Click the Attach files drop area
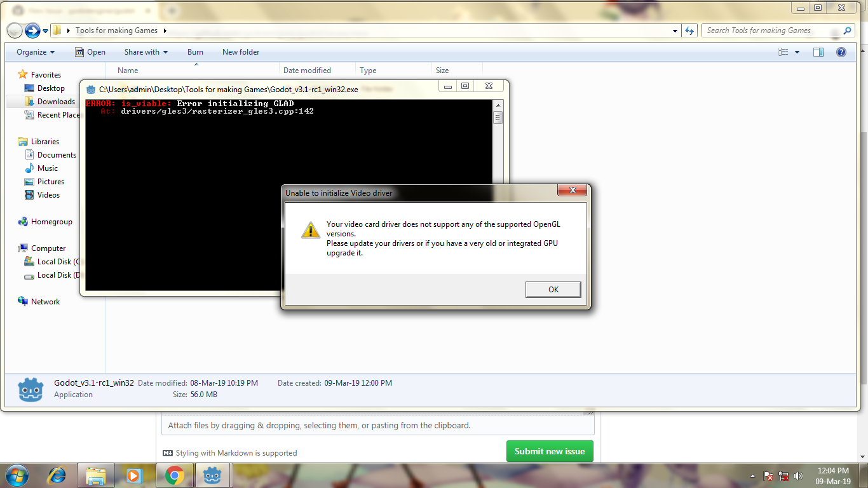The width and height of the screenshot is (868, 488). 378,426
